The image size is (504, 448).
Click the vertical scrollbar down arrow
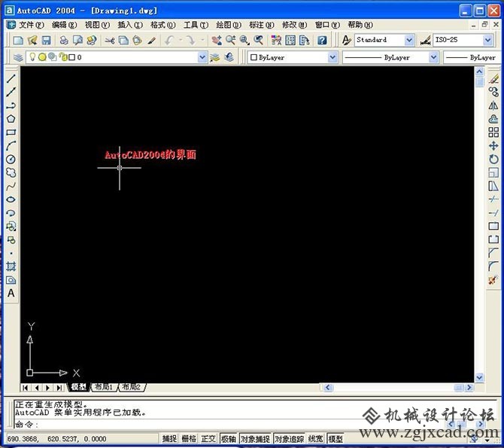tap(479, 377)
